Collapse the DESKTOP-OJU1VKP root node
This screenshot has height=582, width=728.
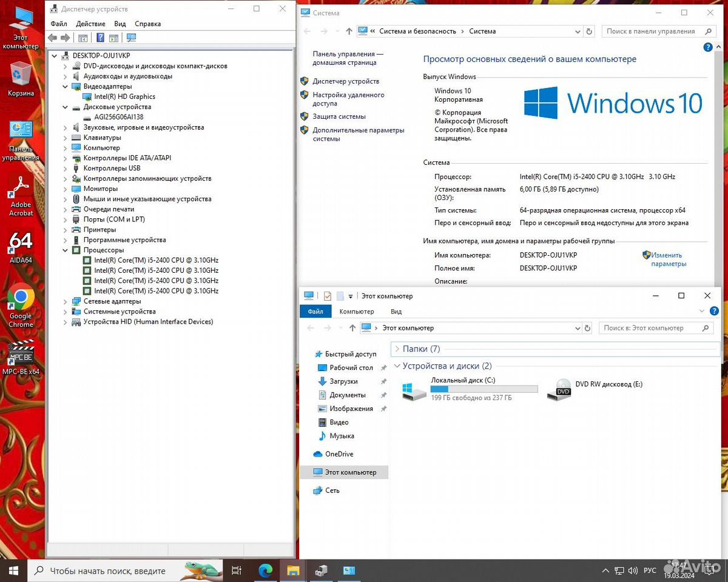(55, 56)
